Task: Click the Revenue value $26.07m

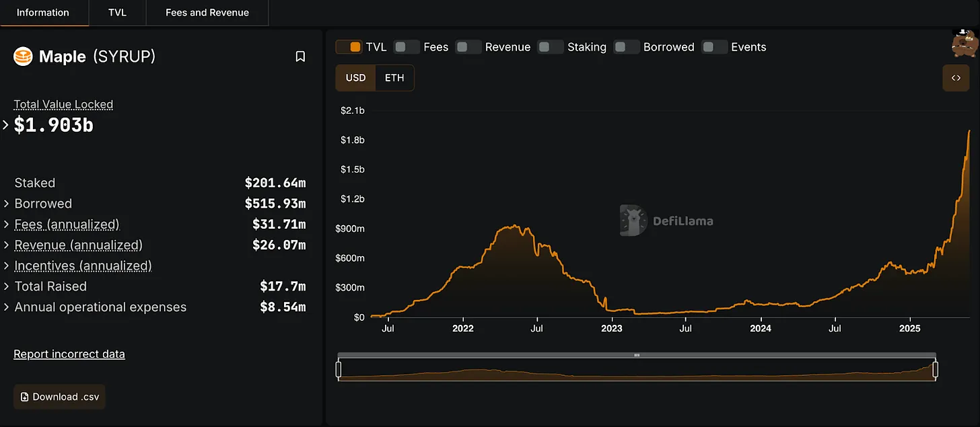Action: point(279,245)
